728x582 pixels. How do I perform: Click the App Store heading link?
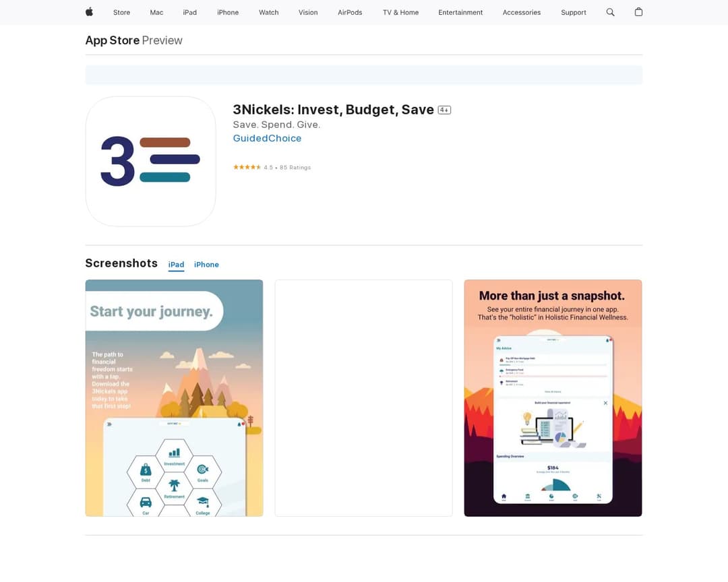pyautogui.click(x=112, y=40)
